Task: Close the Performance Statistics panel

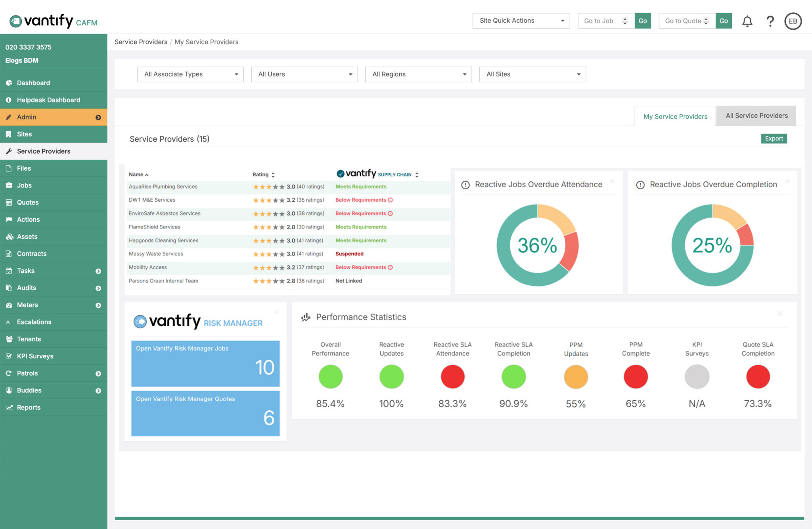Action: (x=780, y=314)
